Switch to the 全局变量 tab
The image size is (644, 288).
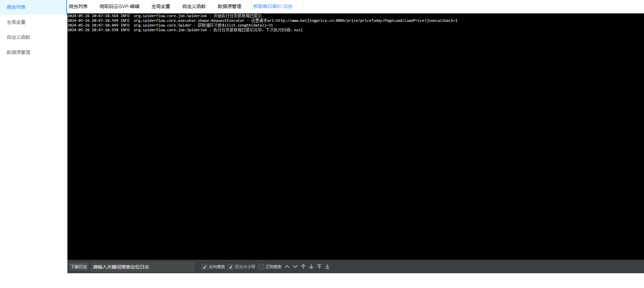161,6
